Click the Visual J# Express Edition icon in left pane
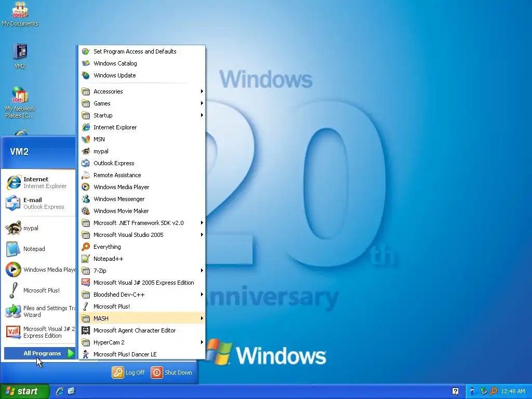The width and height of the screenshot is (532, 399). [x=14, y=332]
